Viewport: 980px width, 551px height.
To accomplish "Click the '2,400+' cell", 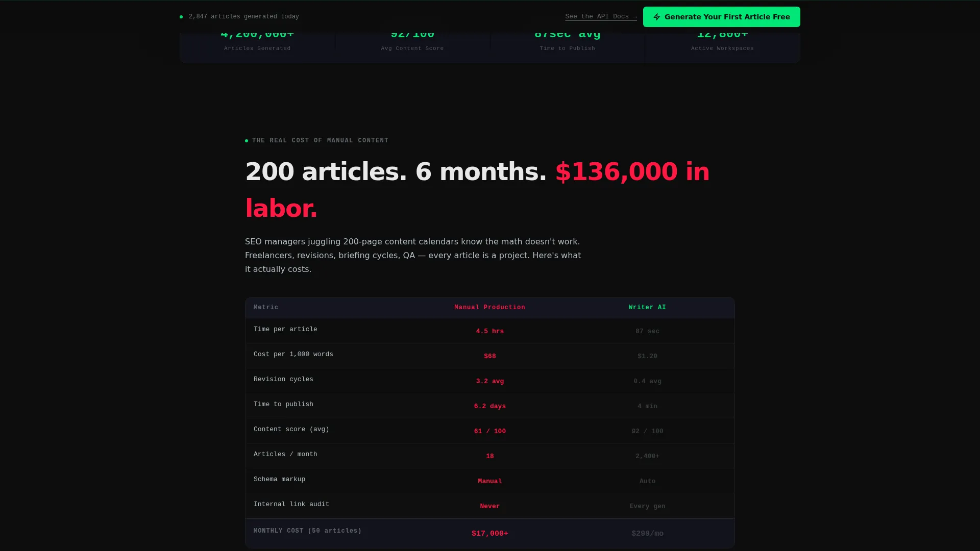I will tap(647, 457).
